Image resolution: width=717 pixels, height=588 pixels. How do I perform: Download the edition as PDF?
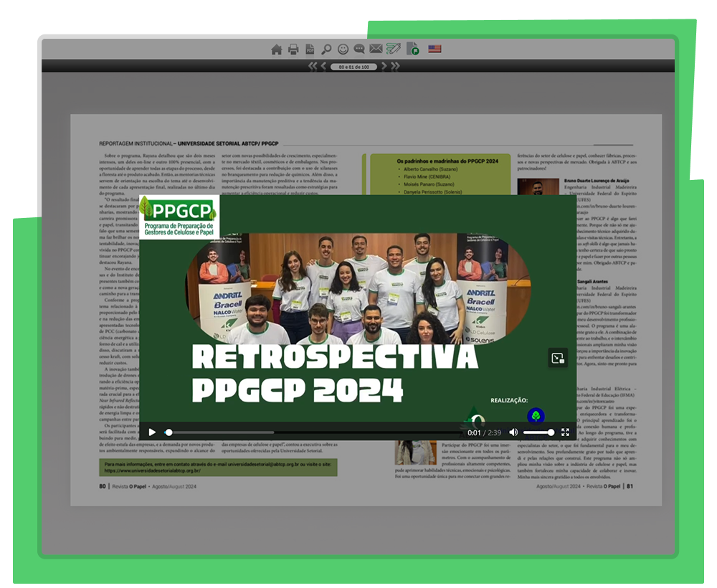point(310,49)
